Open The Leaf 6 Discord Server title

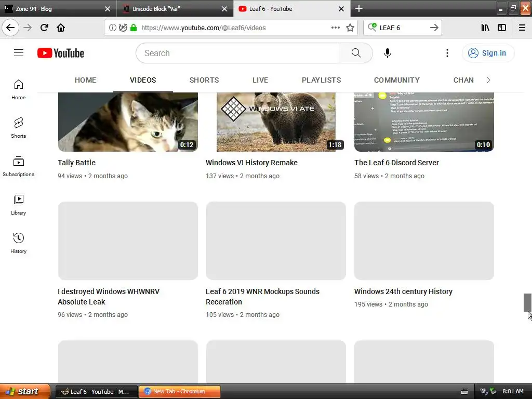click(396, 163)
